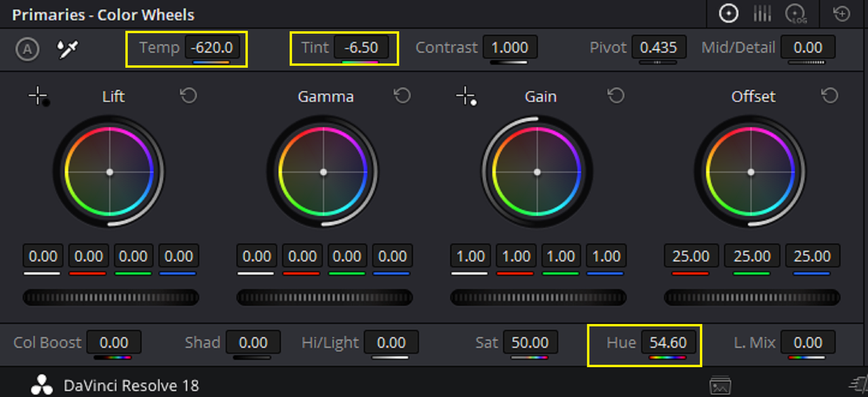The width and height of the screenshot is (868, 397).
Task: Click the Contrast label
Action: click(447, 48)
